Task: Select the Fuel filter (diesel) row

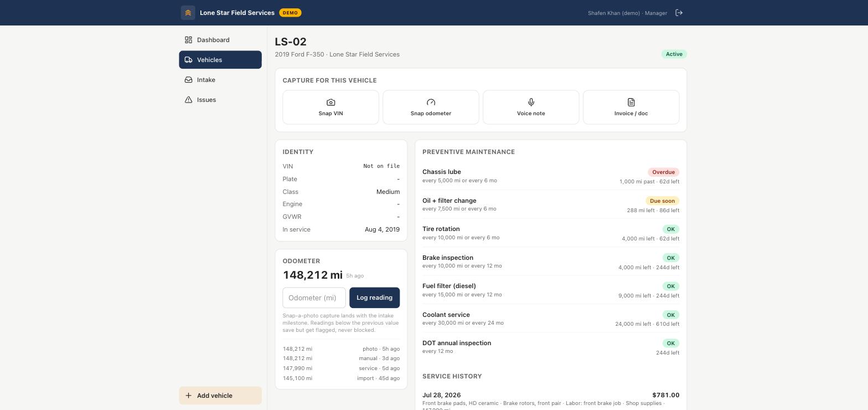Action: coord(551,290)
